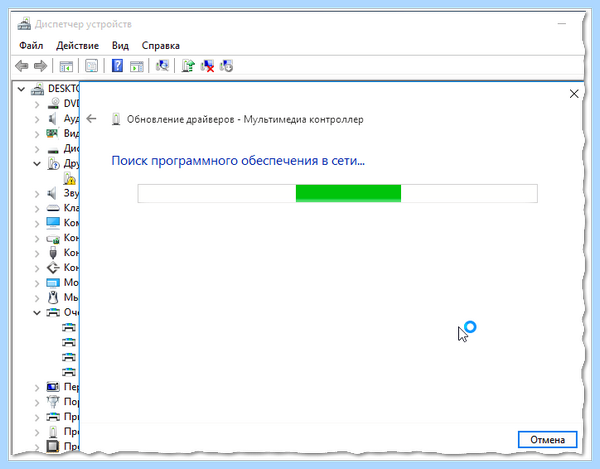Click the green driver search progress bar
The height and width of the screenshot is (469, 600).
[x=338, y=193]
